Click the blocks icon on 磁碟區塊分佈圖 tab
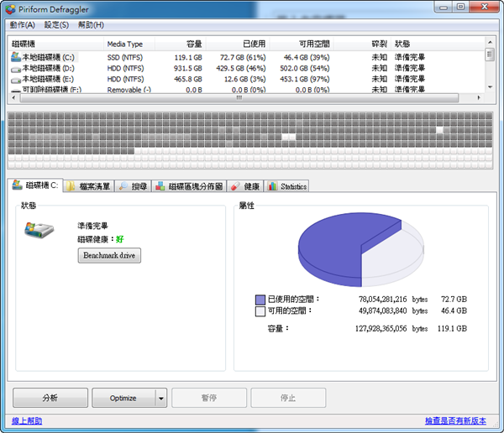 pyautogui.click(x=160, y=186)
